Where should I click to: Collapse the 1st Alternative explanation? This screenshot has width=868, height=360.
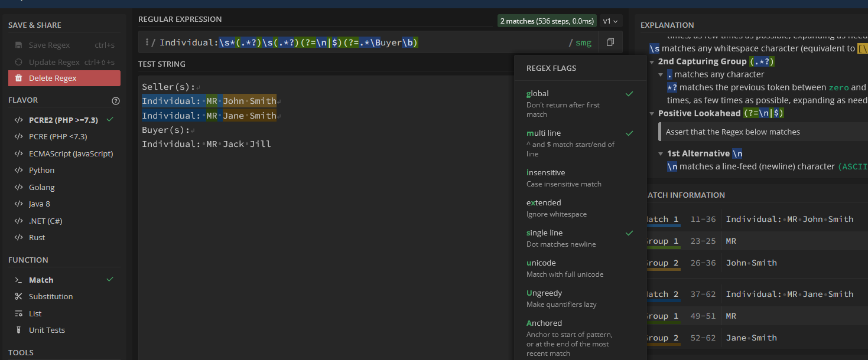[661, 153]
